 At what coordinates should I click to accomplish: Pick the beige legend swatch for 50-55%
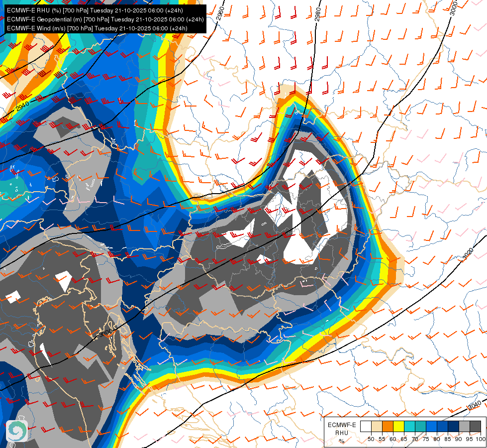point(377,427)
